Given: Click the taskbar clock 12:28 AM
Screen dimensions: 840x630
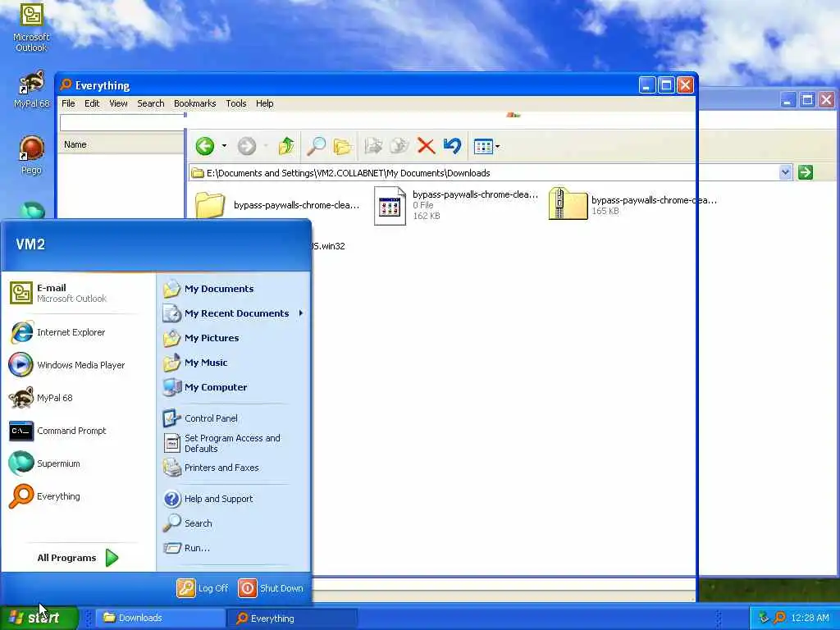Looking at the screenshot, I should [x=810, y=619].
